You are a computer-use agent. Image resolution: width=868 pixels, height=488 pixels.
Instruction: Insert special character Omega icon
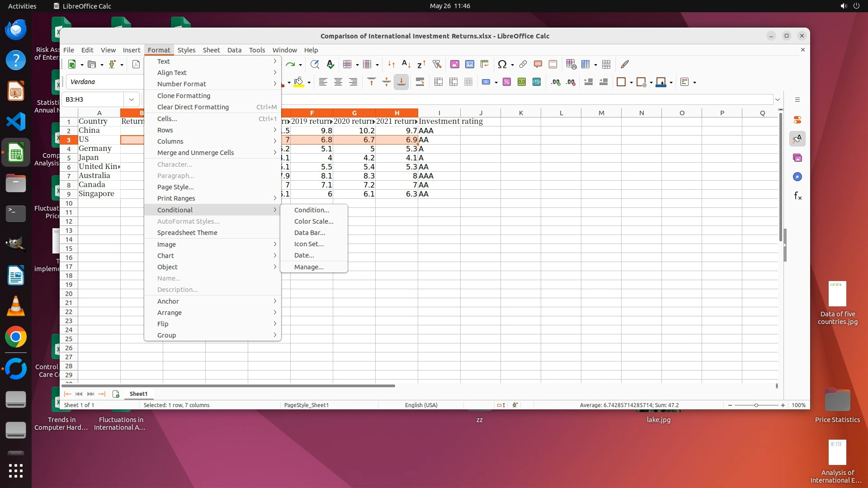click(502, 64)
